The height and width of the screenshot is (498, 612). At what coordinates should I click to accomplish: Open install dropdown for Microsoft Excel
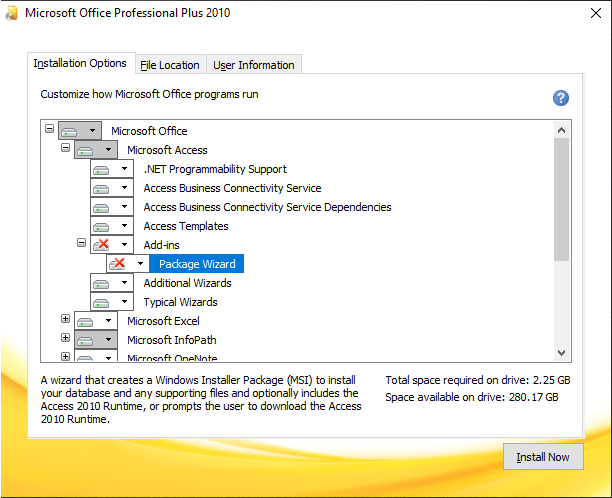[x=96, y=321]
